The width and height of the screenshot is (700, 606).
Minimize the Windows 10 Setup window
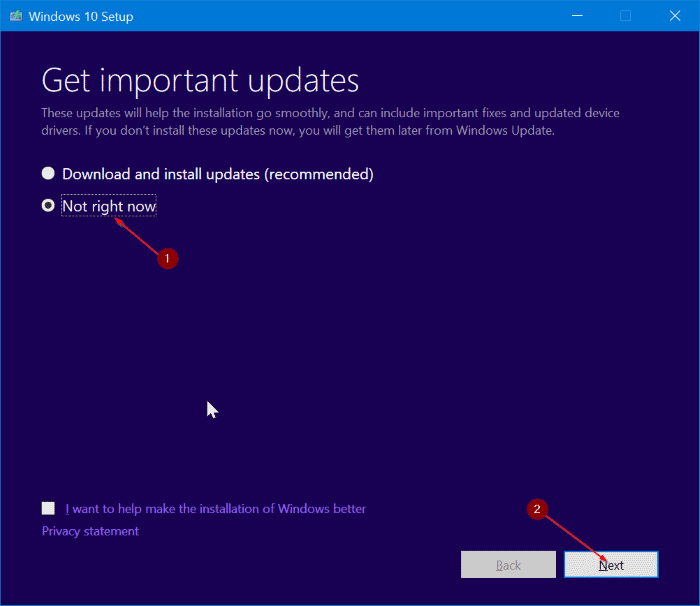point(577,16)
